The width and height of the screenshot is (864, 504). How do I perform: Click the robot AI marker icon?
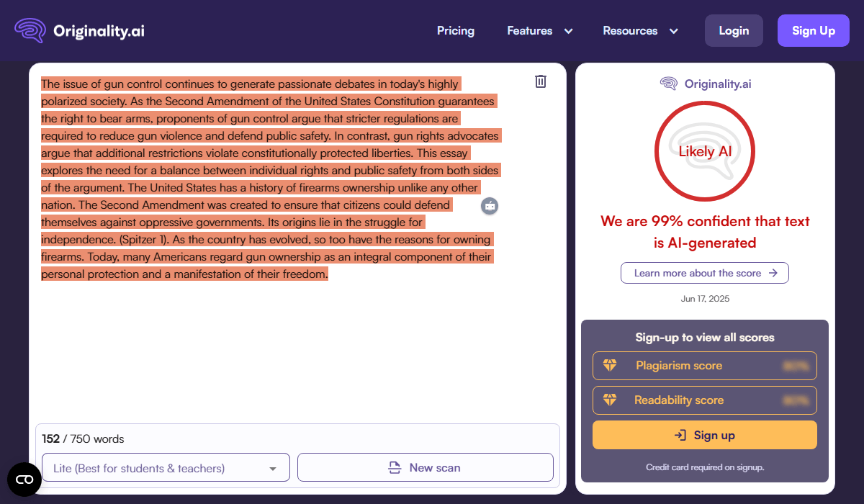[490, 206]
